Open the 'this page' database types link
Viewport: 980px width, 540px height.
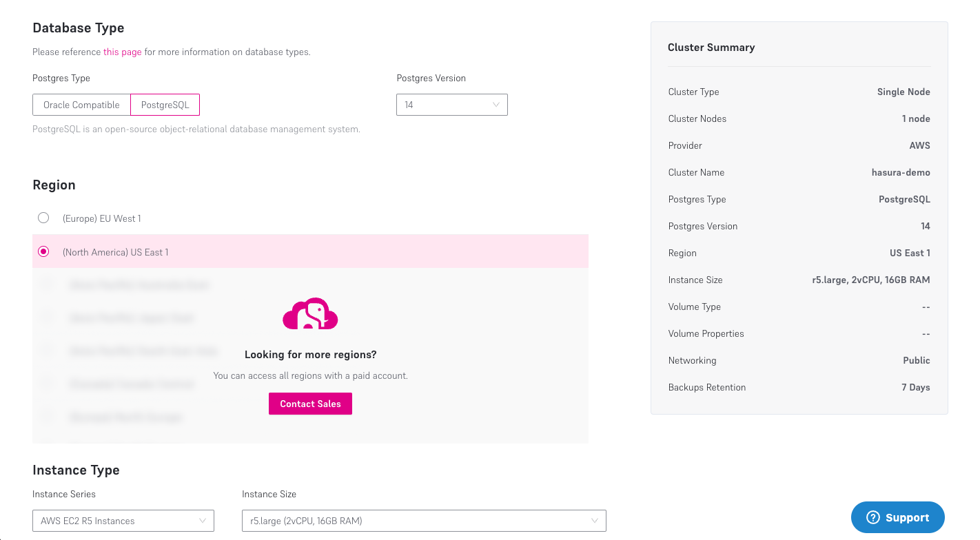click(x=122, y=52)
